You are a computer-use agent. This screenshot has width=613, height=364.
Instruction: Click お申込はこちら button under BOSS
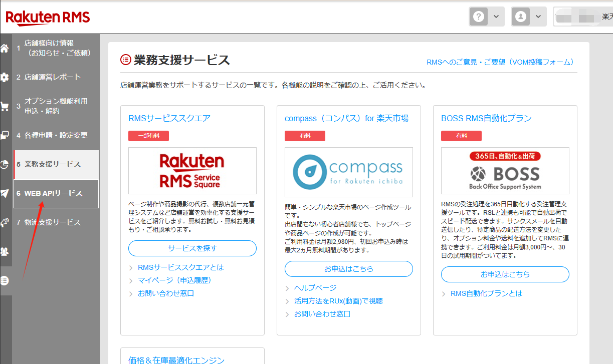coord(505,274)
